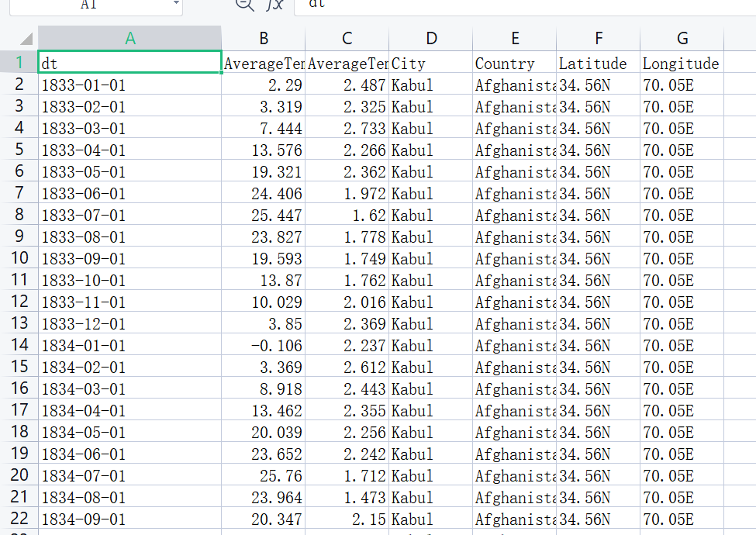The image size is (756, 535).
Task: Click uncertainty value '2.15'
Action: coord(347,519)
